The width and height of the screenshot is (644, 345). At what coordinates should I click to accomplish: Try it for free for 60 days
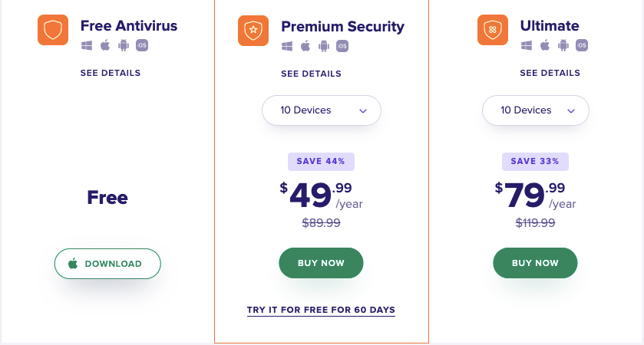tap(321, 310)
